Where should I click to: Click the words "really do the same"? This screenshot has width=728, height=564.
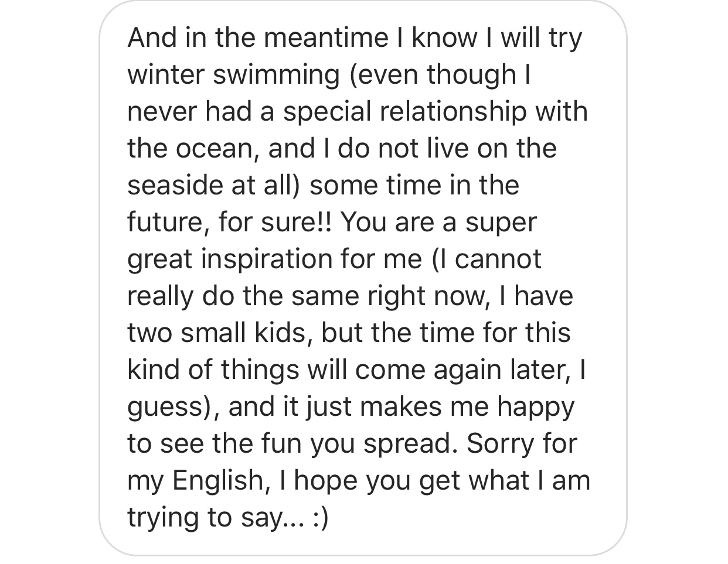(244, 296)
